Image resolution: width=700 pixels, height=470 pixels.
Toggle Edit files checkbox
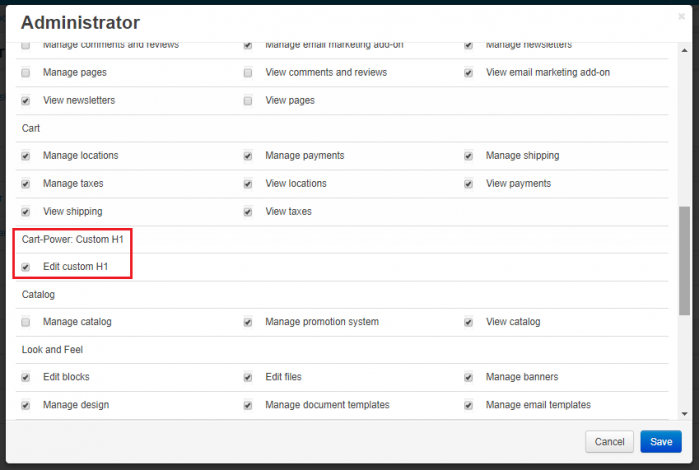point(248,377)
